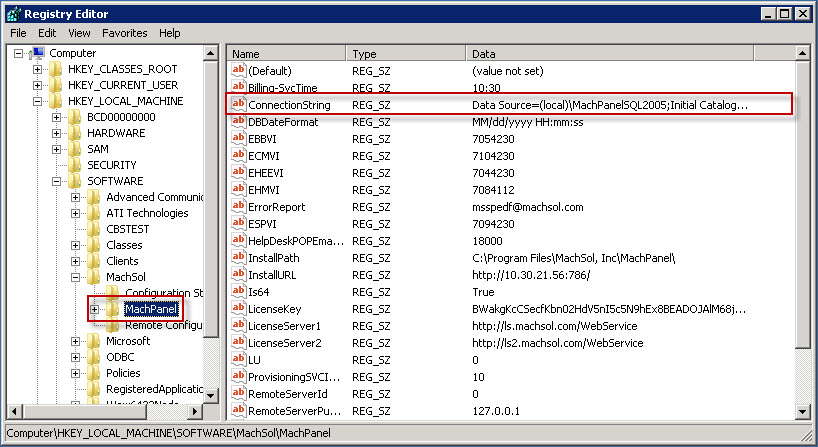Click the Is64 string value icon
The height and width of the screenshot is (447, 818).
238,291
